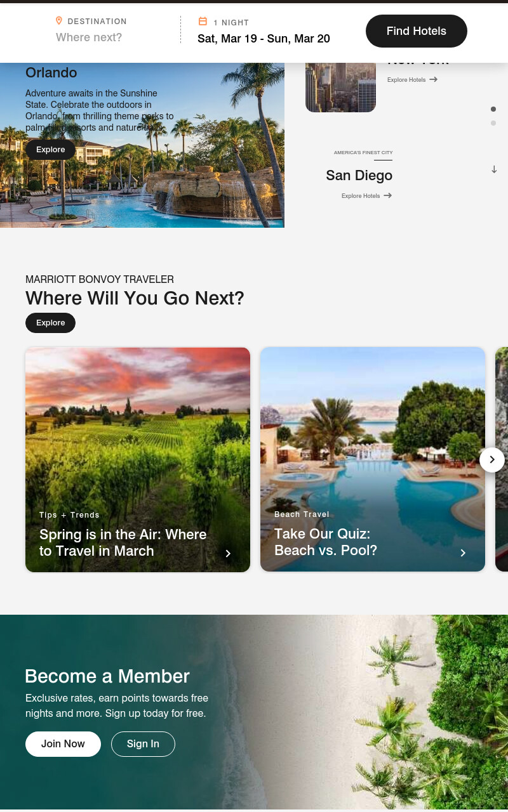
Task: Click arrow beside New York Explore Hotels
Action: click(433, 79)
